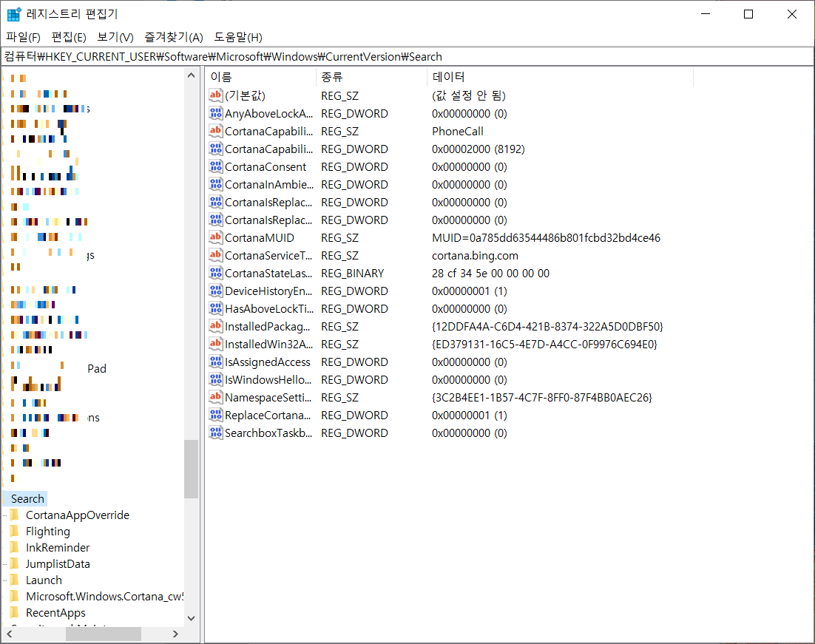Click tree pane scroll right arrow
815x644 pixels.
tap(176, 634)
